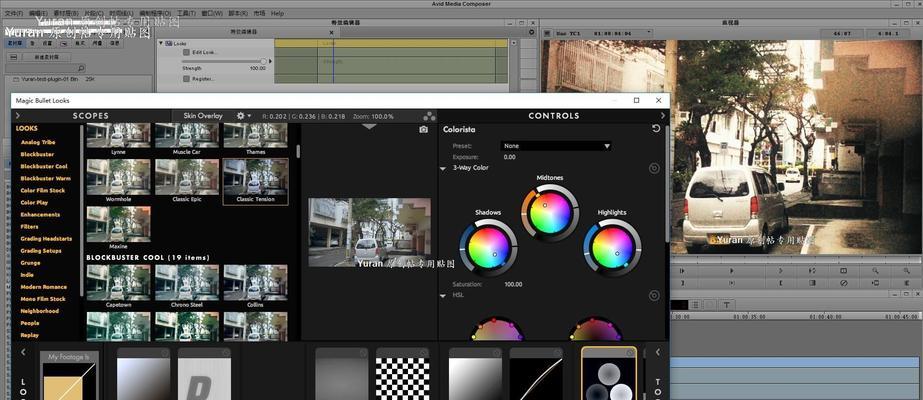Screen dimensions: 923x400
Task: Select the Grunge looks category
Action: [x=30, y=263]
